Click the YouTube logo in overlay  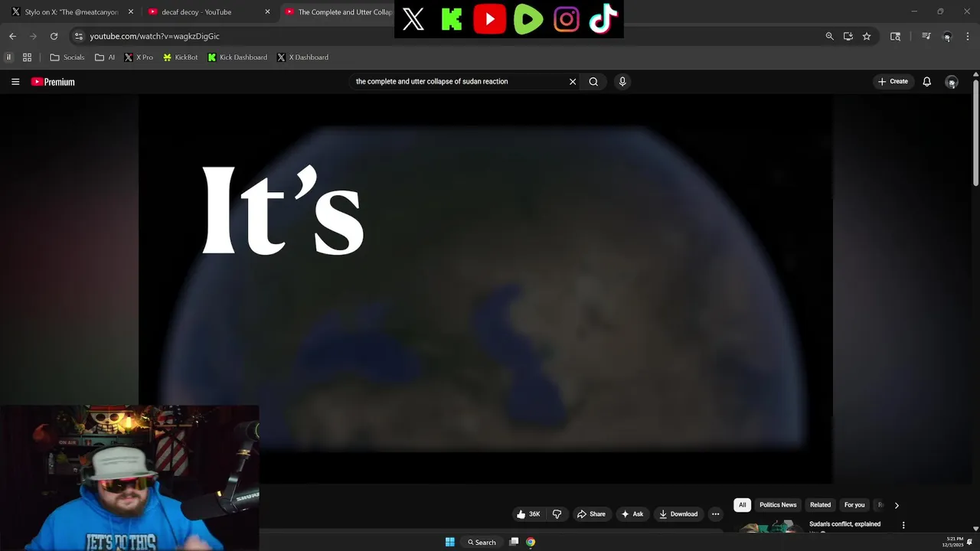[490, 20]
